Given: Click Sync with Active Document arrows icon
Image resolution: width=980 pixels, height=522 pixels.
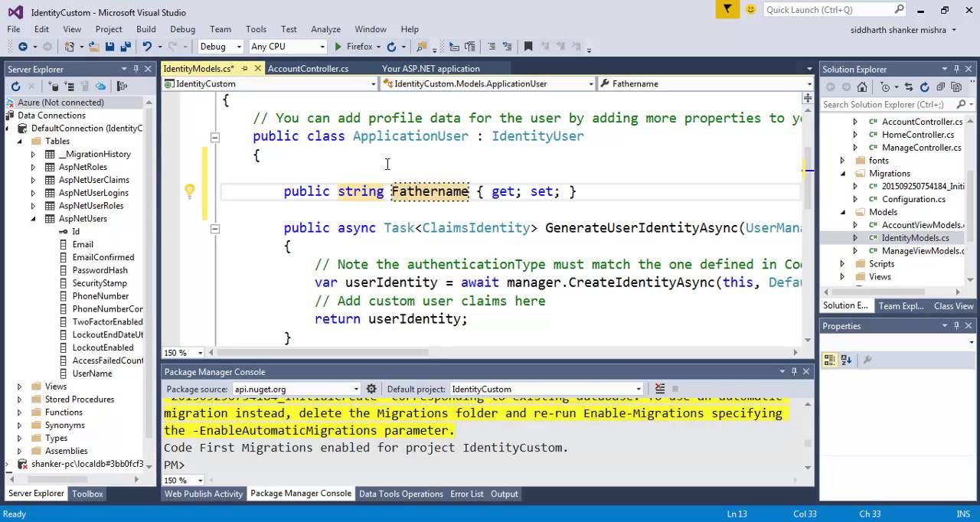Looking at the screenshot, I should tap(909, 86).
